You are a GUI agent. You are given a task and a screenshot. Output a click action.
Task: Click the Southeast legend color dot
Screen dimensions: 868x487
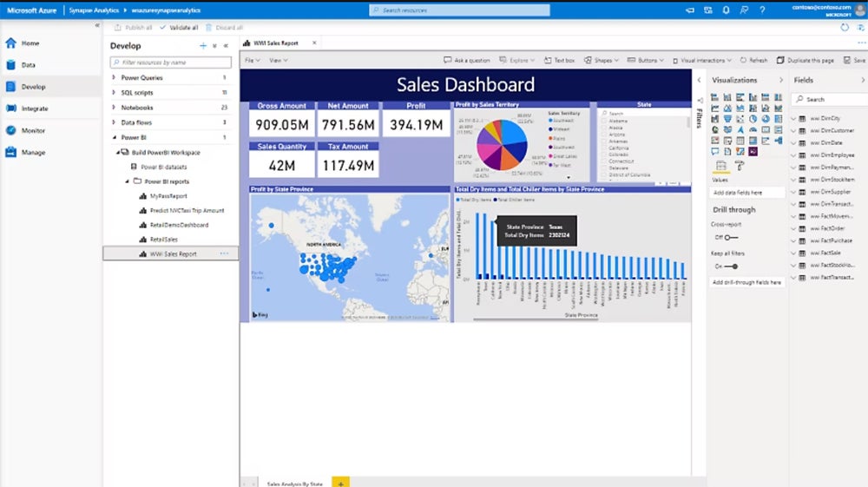pos(550,121)
